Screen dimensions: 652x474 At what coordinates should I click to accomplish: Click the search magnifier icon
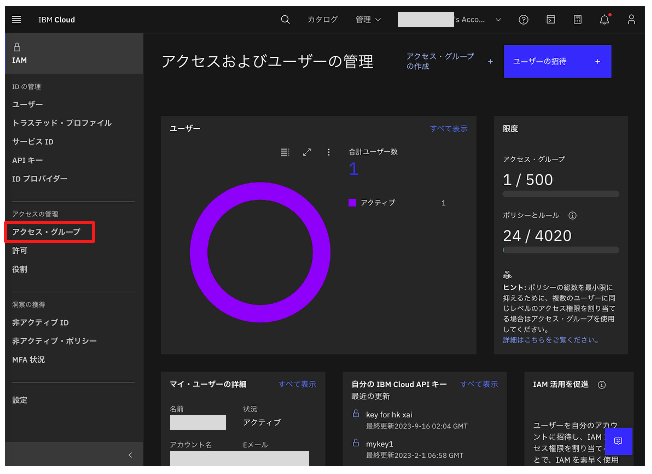(x=285, y=19)
